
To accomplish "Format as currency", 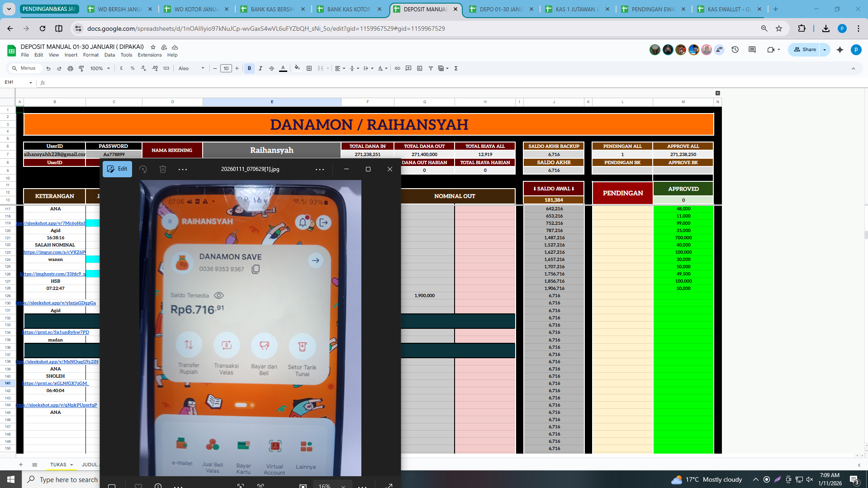I will click(121, 68).
